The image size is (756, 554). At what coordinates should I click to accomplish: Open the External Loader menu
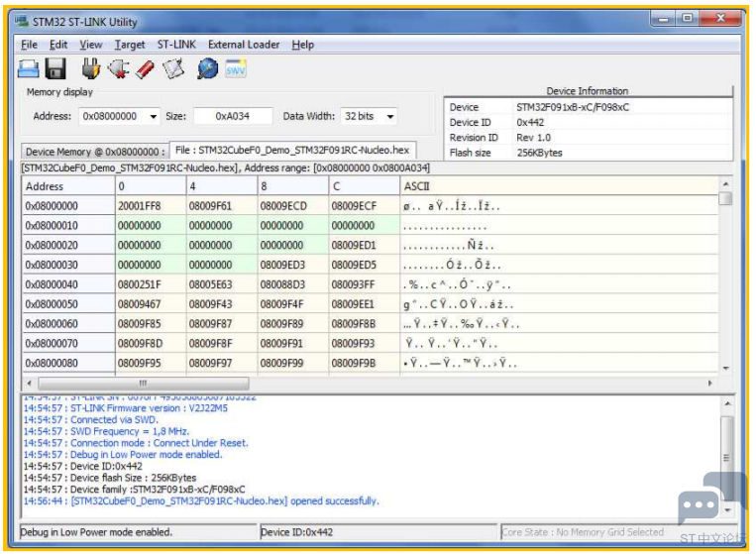[244, 45]
